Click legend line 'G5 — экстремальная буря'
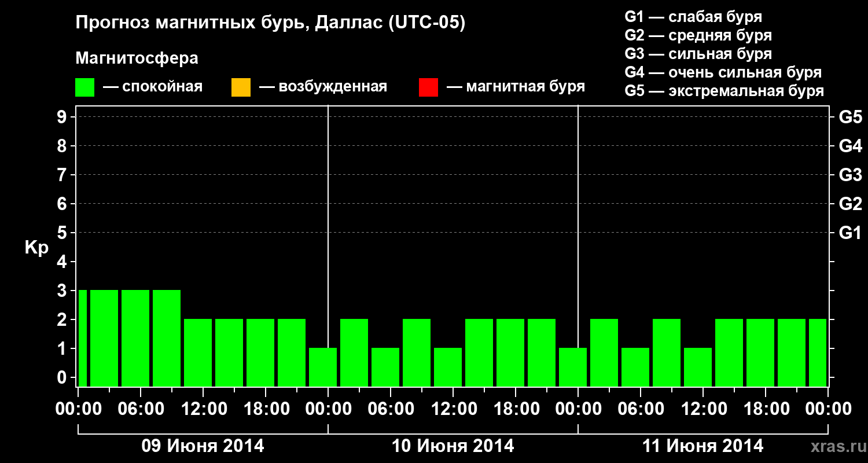Viewport: 868px width, 463px height. coord(724,91)
